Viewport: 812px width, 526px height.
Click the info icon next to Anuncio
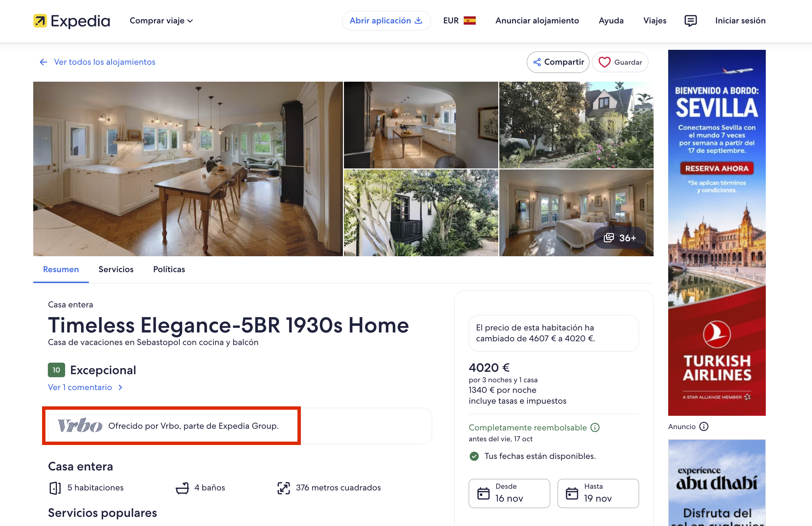(x=703, y=426)
